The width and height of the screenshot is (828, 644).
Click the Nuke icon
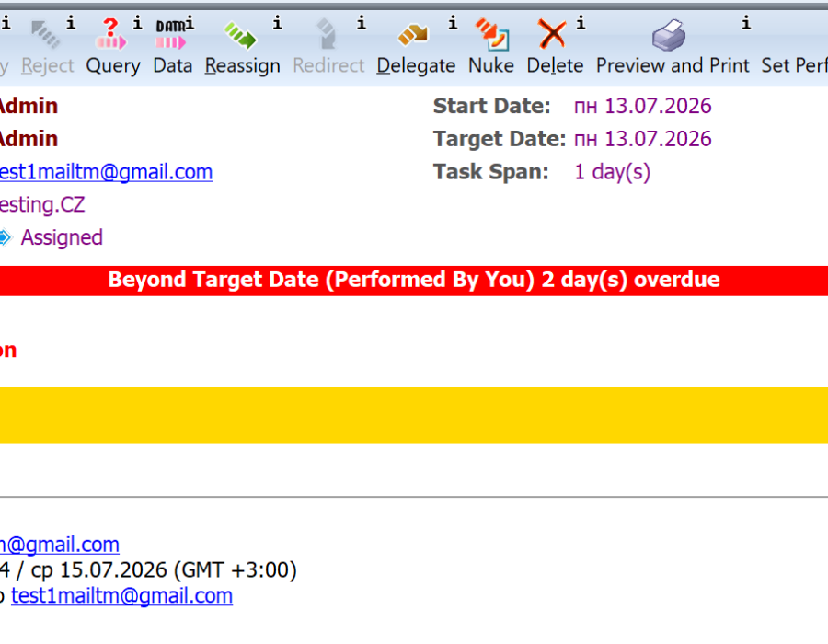click(x=491, y=34)
